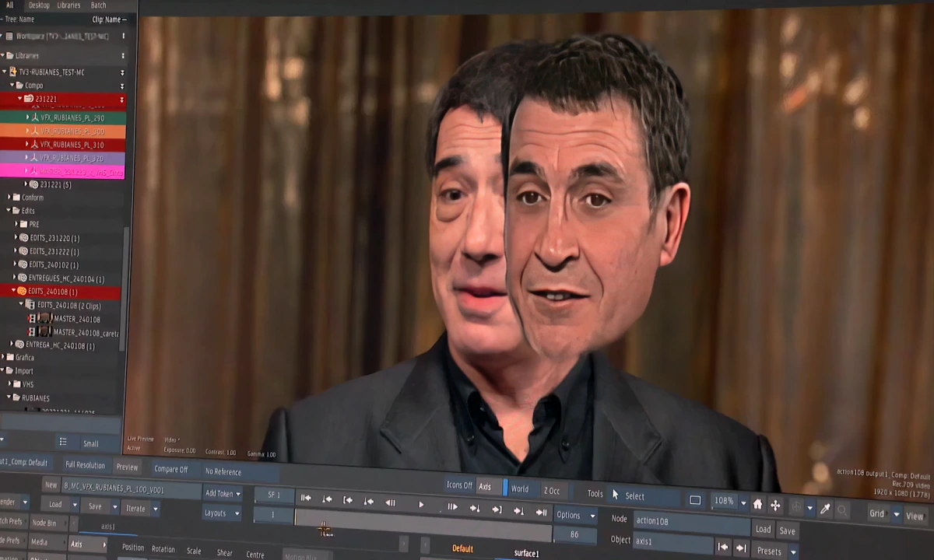This screenshot has width=934, height=560.
Task: Click the play backward step icon
Action: (391, 502)
